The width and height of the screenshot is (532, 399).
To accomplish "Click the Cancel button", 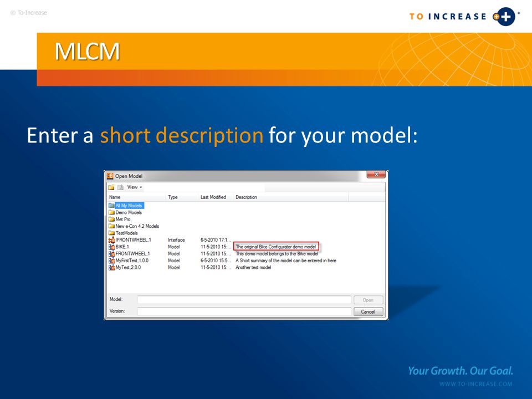I will pyautogui.click(x=368, y=311).
